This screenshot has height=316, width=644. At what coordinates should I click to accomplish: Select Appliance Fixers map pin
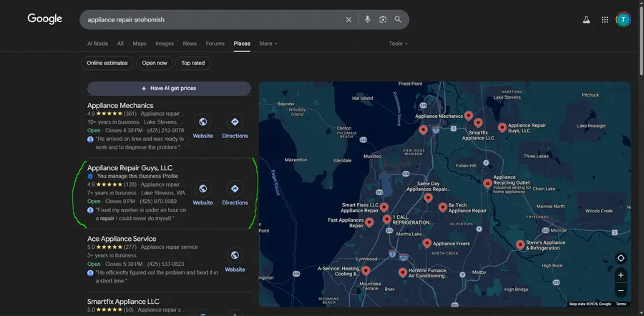(426, 243)
